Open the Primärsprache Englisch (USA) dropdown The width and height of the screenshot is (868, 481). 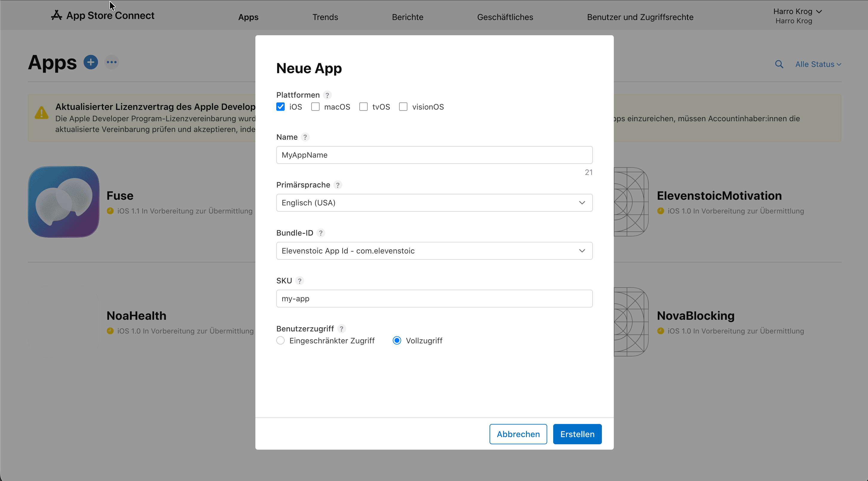tap(434, 203)
